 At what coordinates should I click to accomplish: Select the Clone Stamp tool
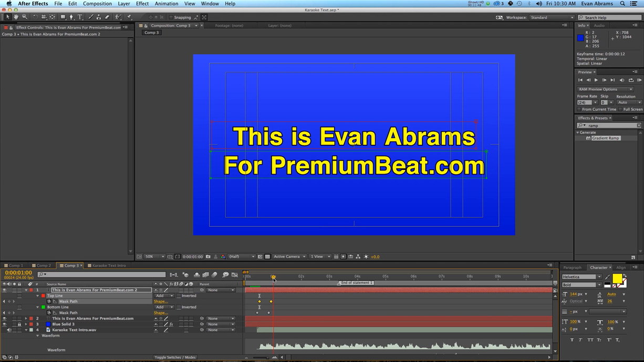point(98,17)
